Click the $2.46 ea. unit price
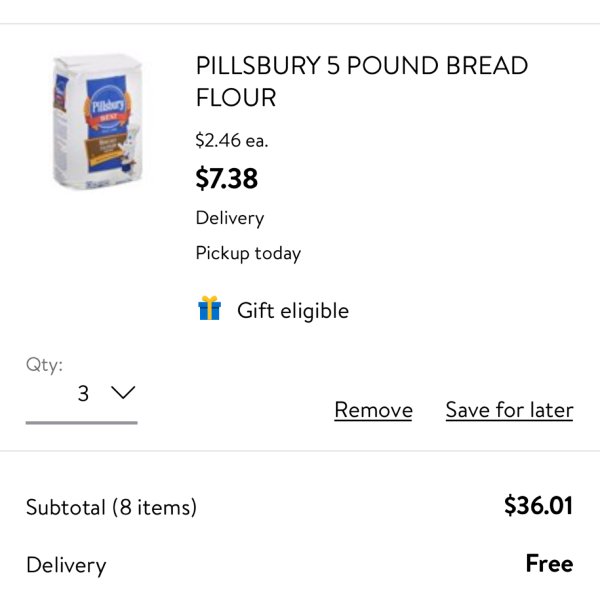This screenshot has width=600, height=600. [x=232, y=140]
